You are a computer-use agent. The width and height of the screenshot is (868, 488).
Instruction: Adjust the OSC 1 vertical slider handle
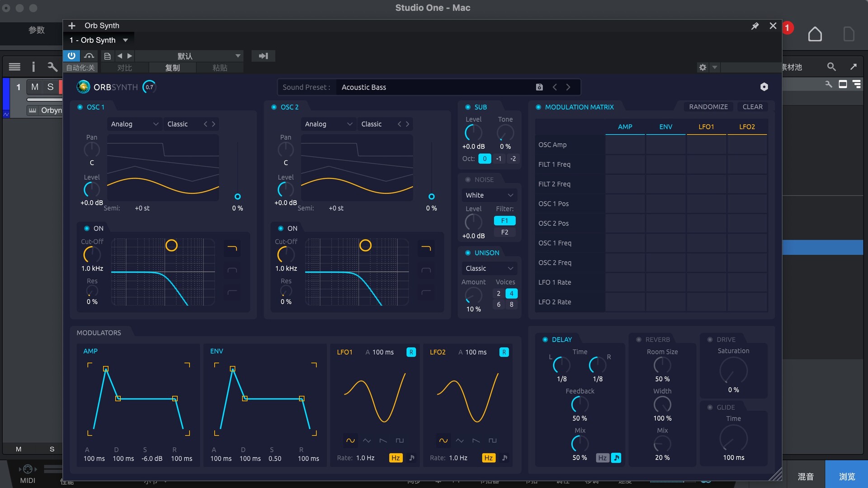click(237, 197)
